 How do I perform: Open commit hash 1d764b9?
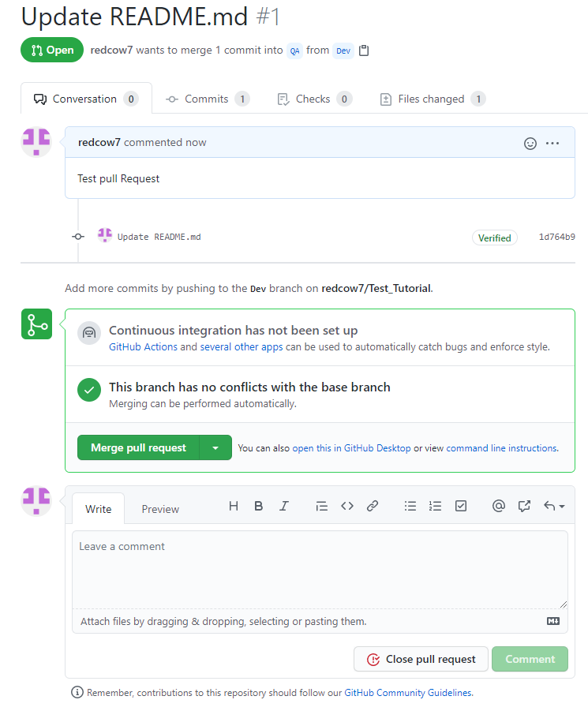[556, 237]
